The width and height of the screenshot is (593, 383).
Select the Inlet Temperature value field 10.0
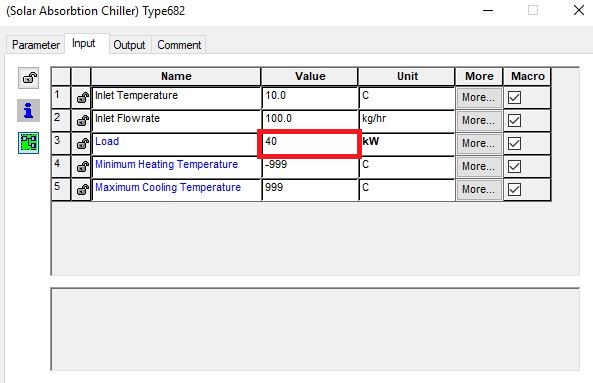click(309, 98)
